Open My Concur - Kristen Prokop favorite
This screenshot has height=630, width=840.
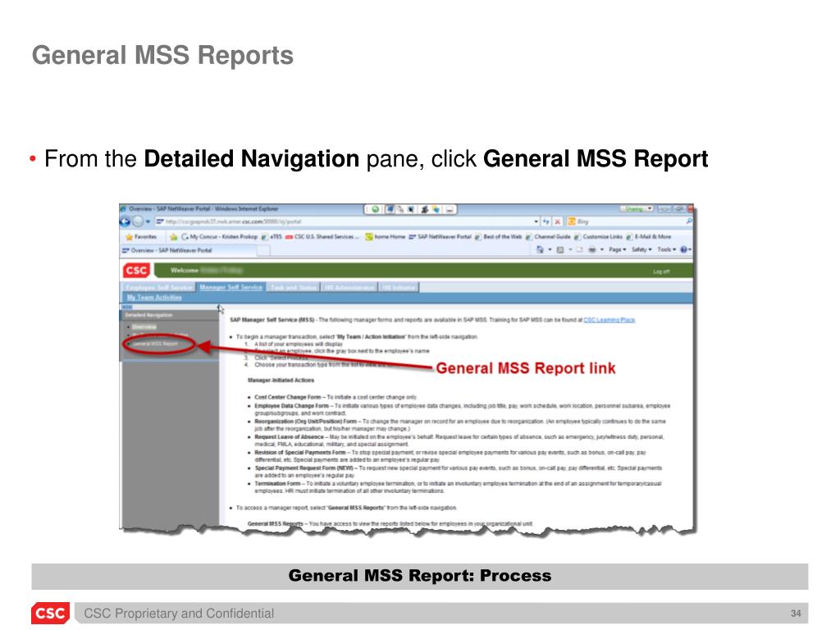(x=219, y=236)
